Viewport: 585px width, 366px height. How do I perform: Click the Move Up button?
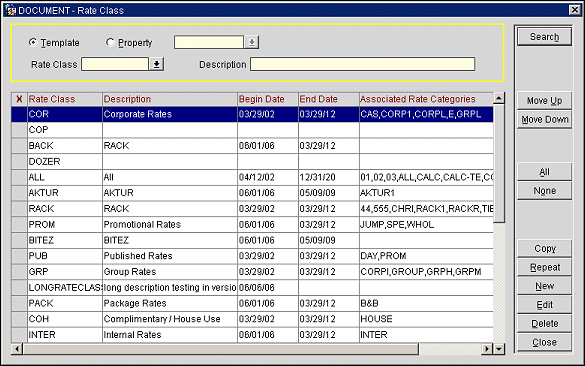click(544, 100)
